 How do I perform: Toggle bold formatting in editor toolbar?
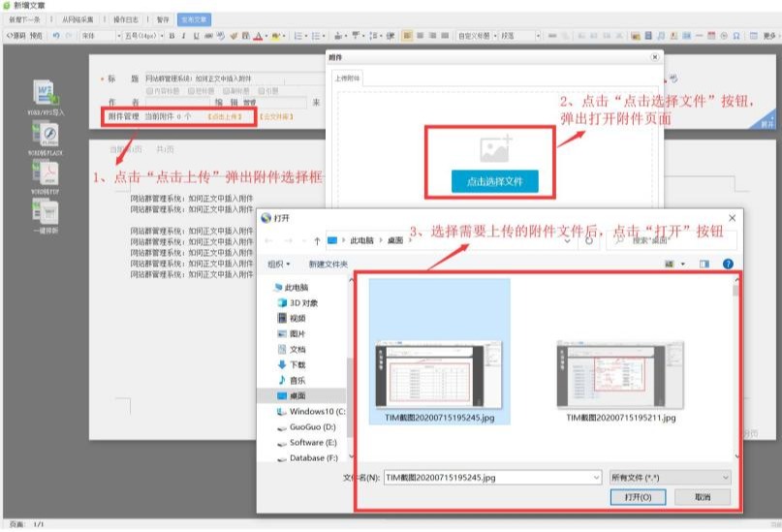[171, 36]
